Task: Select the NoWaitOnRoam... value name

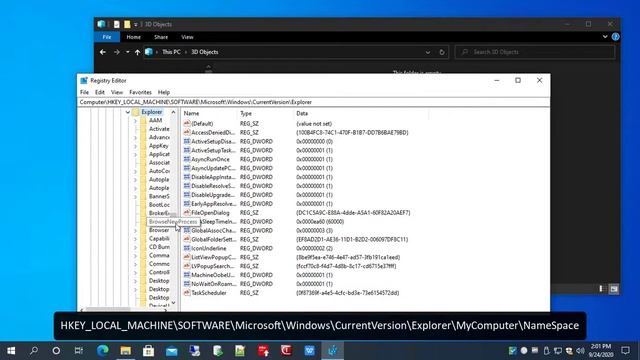Action: point(213,284)
